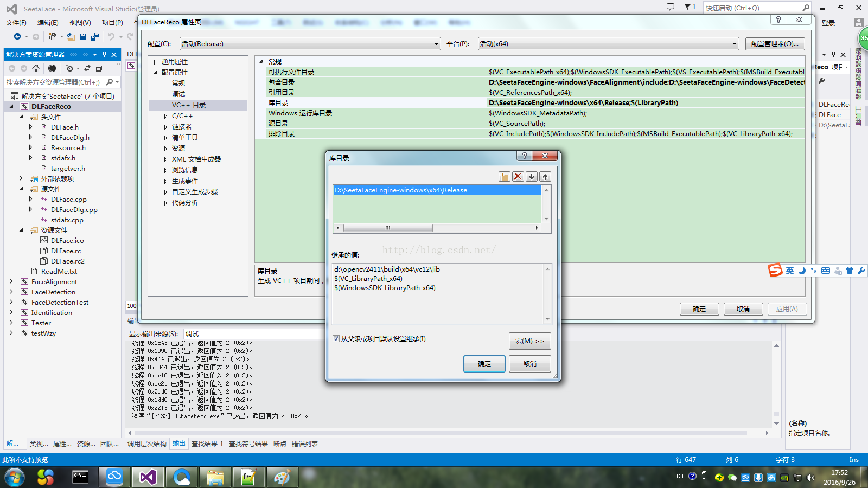Move the selected library path down

[532, 176]
